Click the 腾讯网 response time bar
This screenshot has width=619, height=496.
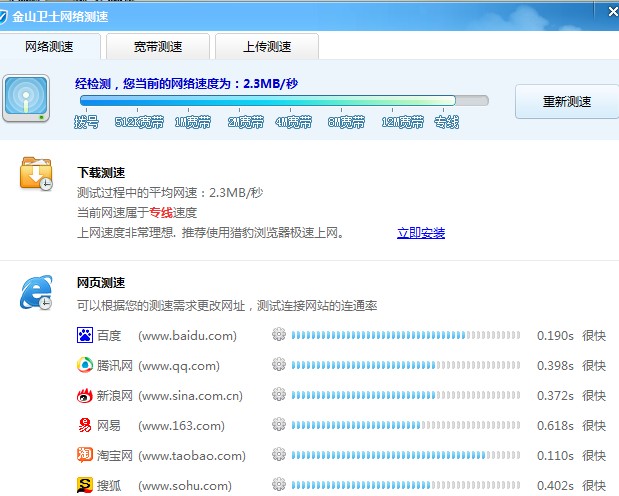(x=406, y=365)
